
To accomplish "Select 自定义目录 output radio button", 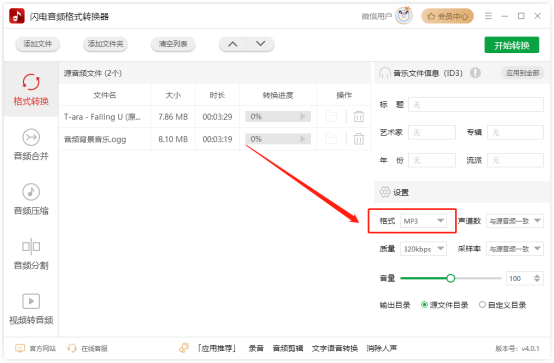I will pos(482,305).
